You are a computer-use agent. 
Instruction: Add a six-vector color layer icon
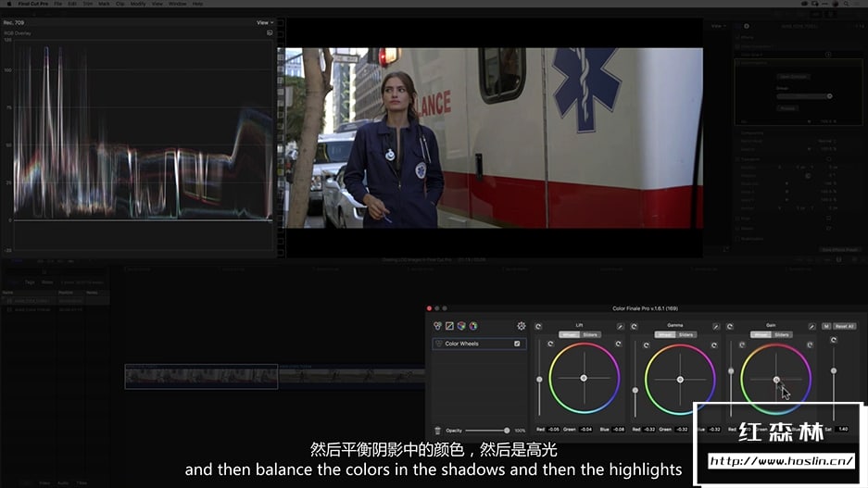[x=473, y=326]
